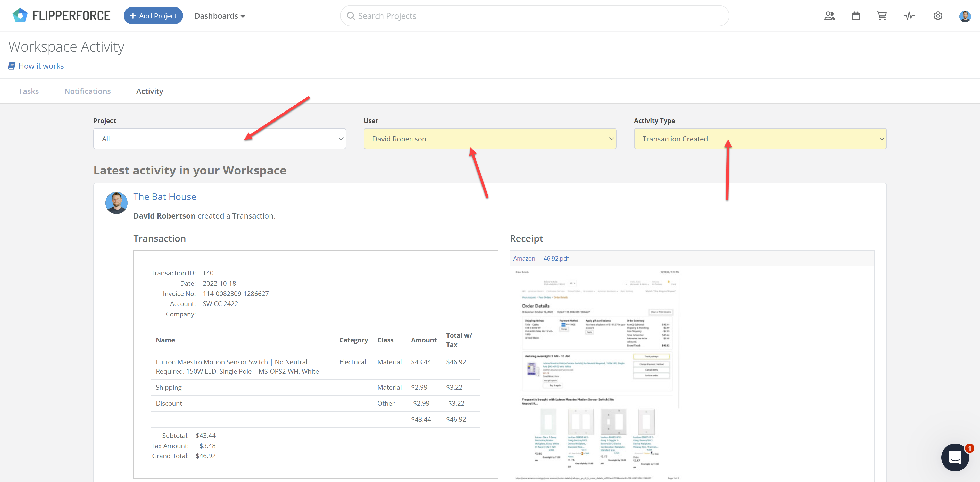The width and height of the screenshot is (980, 482).
Task: Switch to the Notifications tab
Action: (87, 91)
